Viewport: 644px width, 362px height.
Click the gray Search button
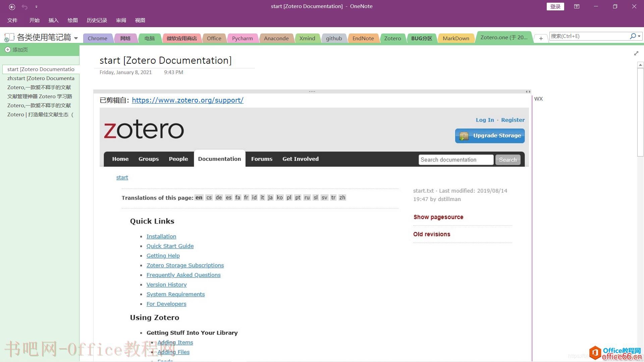tap(508, 160)
